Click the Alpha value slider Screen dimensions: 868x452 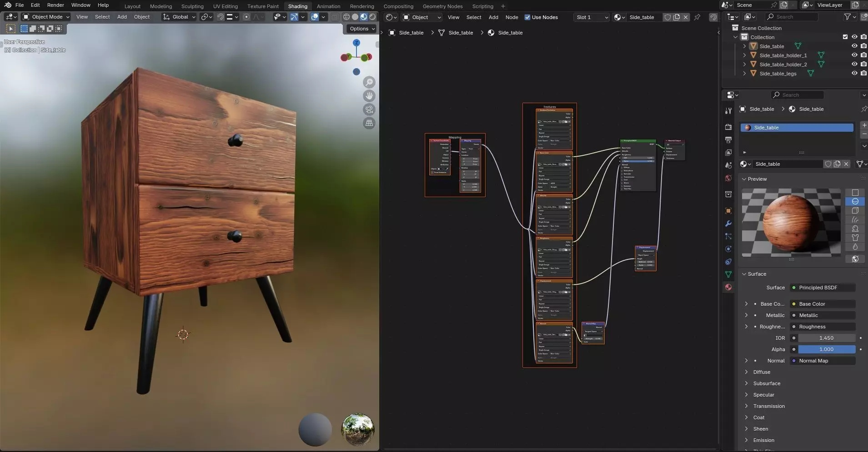(x=826, y=349)
